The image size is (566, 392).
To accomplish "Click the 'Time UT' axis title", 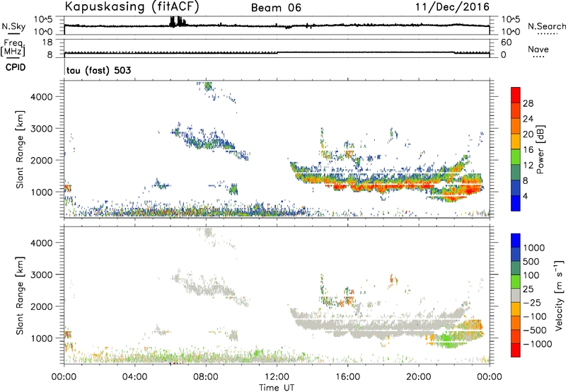I will pyautogui.click(x=277, y=388).
